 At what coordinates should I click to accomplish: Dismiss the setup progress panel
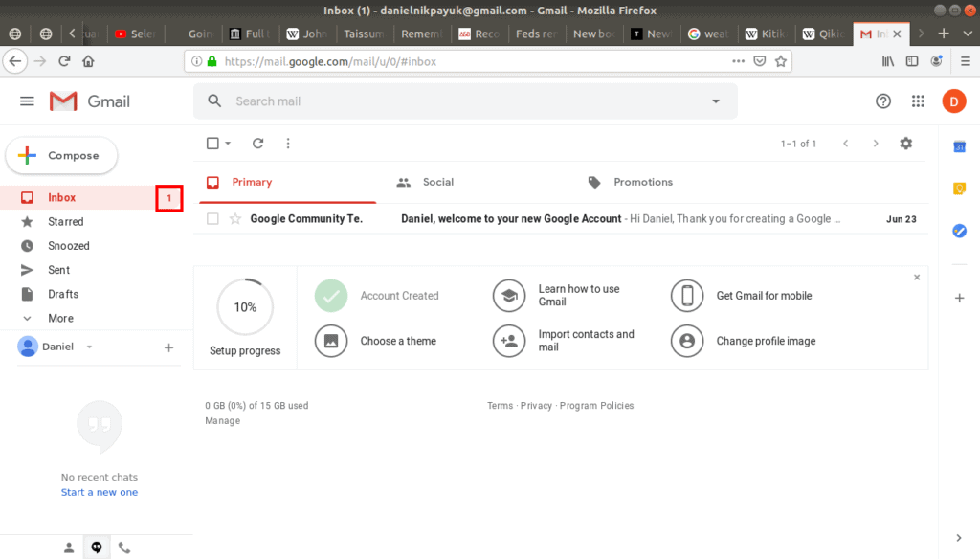917,277
